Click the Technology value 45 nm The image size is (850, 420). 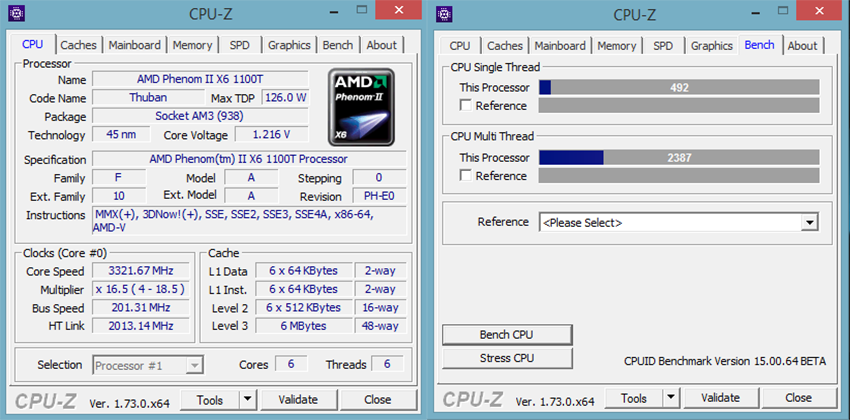click(121, 134)
